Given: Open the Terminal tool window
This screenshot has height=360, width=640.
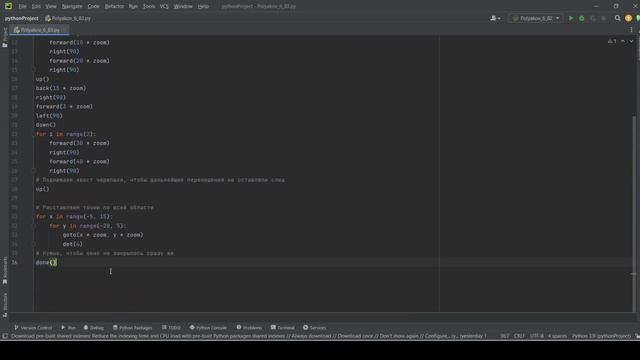Looking at the screenshot, I should pyautogui.click(x=282, y=327).
